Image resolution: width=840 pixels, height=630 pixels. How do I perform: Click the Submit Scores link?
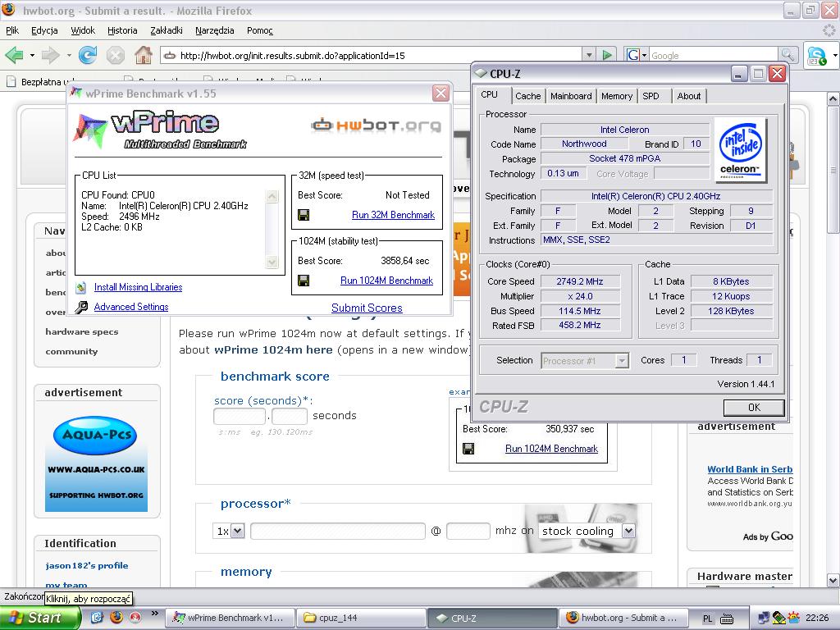[x=367, y=308]
